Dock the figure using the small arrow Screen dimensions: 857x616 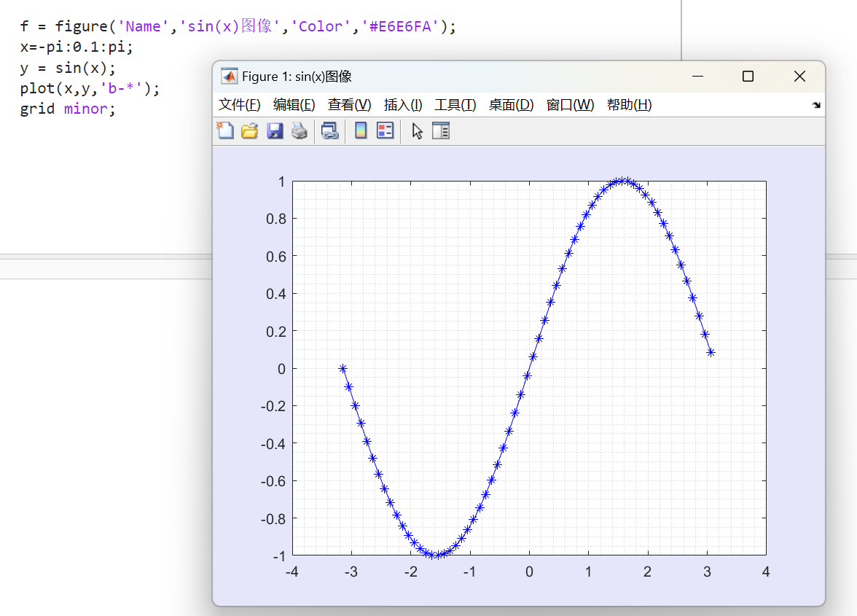click(816, 105)
